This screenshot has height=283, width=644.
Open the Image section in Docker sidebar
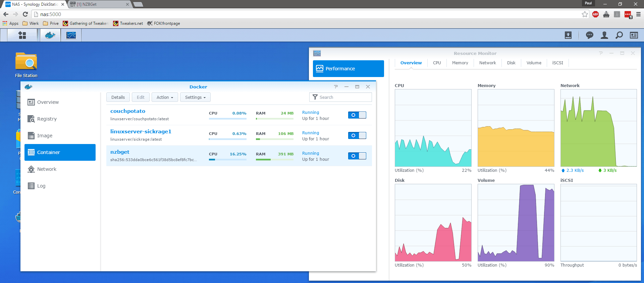pyautogui.click(x=60, y=136)
